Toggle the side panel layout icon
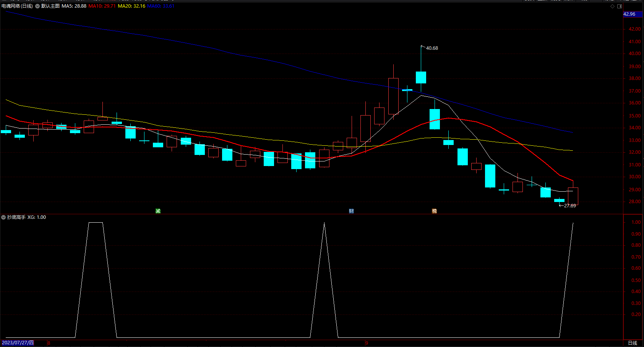Viewport: 644px width, 347px height. point(620,6)
